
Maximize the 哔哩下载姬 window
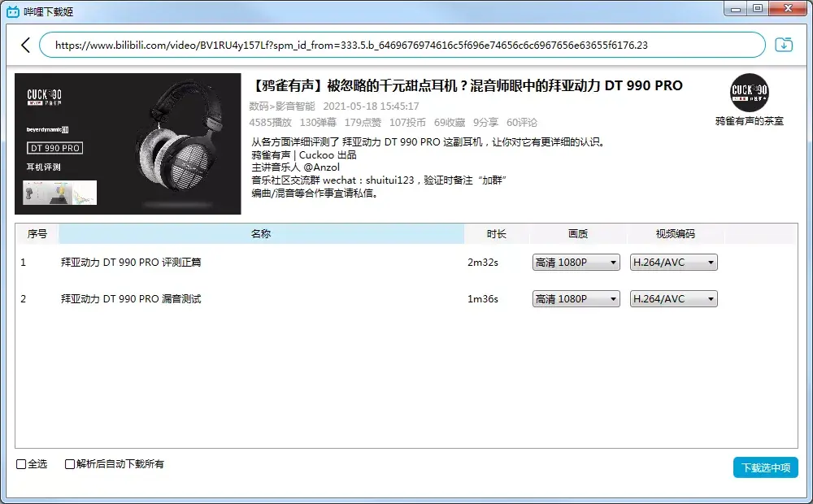758,9
